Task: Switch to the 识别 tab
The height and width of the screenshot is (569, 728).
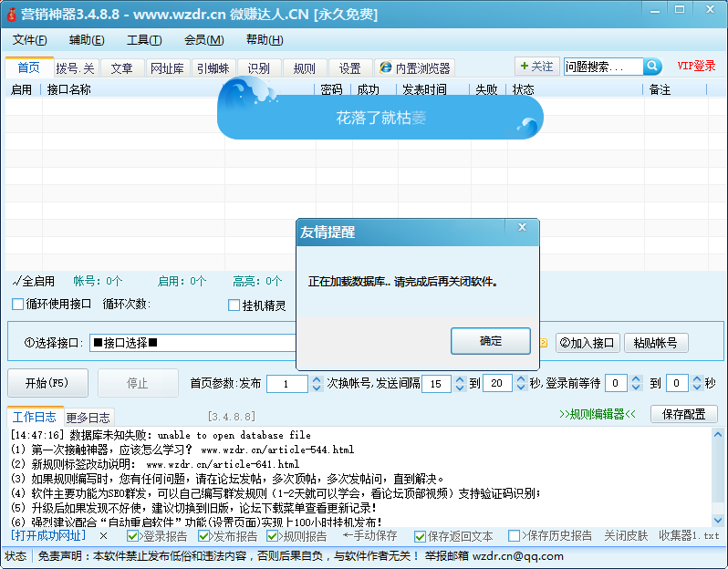Action: [258, 68]
